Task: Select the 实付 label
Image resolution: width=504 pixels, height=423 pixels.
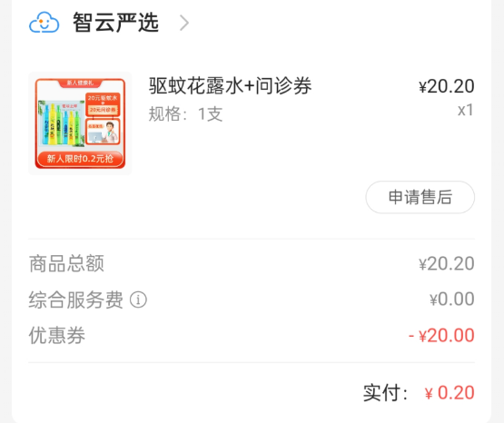Action: point(385,392)
